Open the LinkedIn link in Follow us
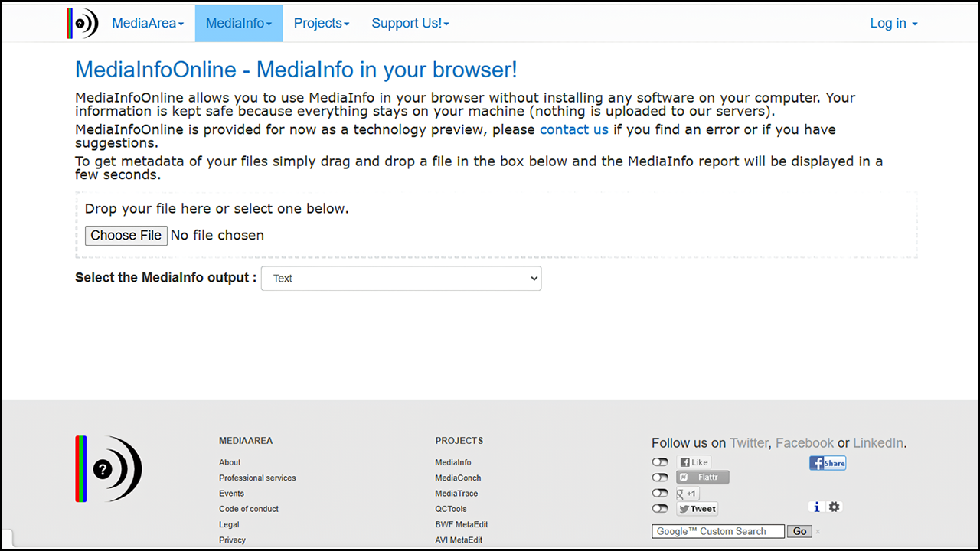Screen dimensions: 980x551 (878, 443)
